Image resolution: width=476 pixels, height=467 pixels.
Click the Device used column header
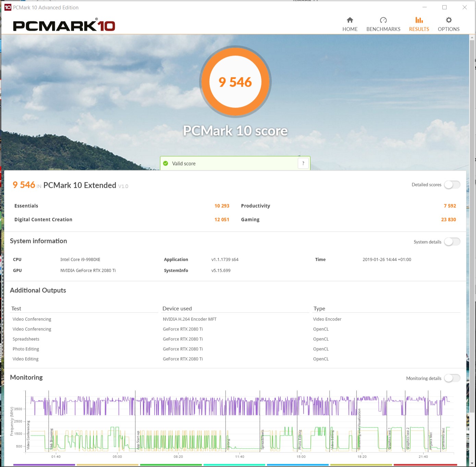(177, 309)
